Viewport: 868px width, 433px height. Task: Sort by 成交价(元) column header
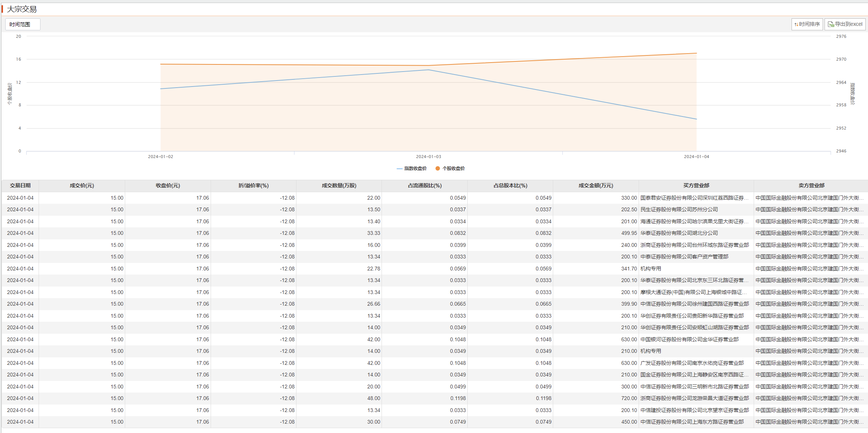82,186
